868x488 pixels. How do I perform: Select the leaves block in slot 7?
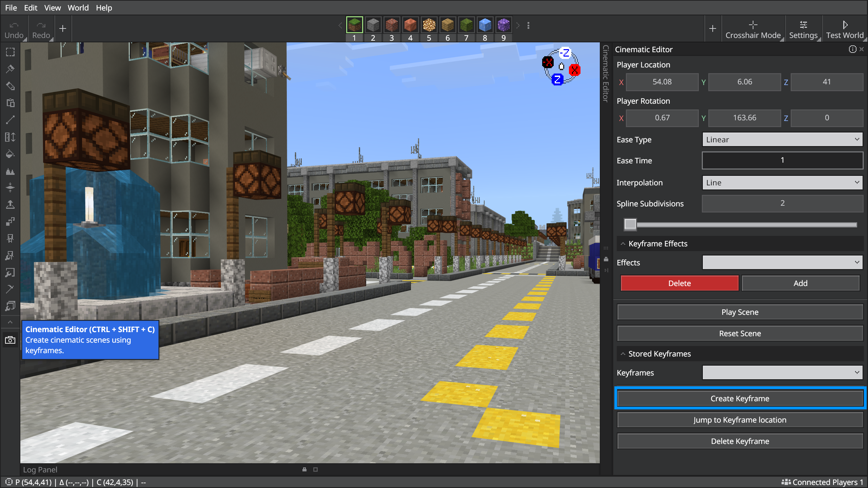click(466, 25)
